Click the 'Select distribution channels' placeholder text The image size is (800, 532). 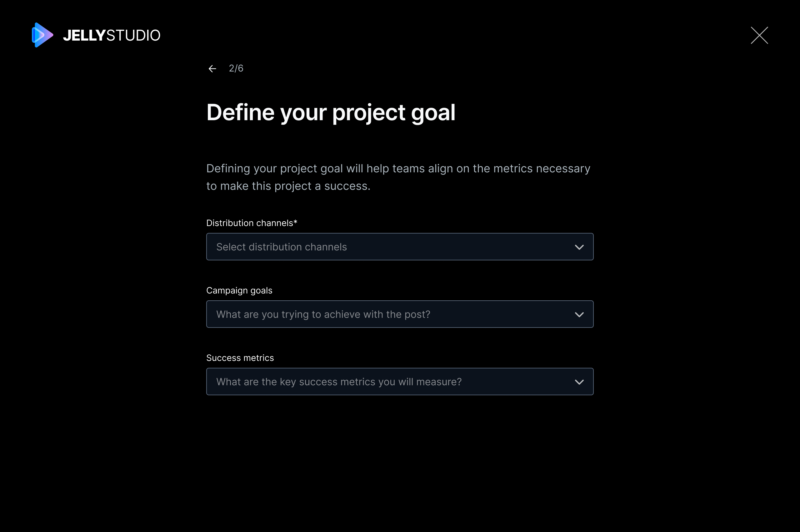[x=282, y=247]
